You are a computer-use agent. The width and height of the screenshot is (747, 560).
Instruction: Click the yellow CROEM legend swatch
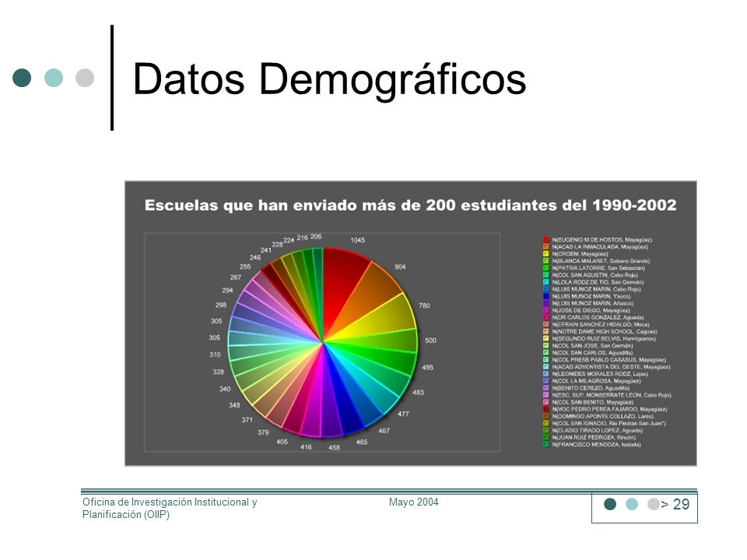coord(546,254)
